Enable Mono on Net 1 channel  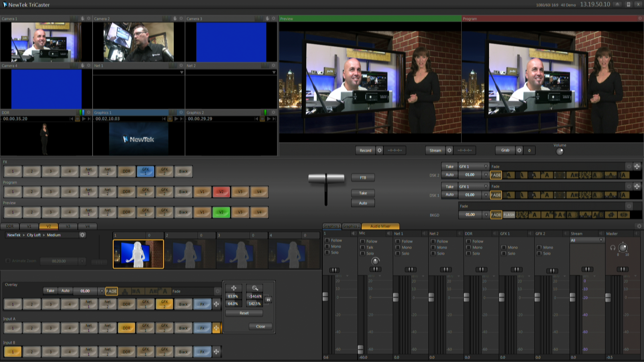[x=398, y=247]
